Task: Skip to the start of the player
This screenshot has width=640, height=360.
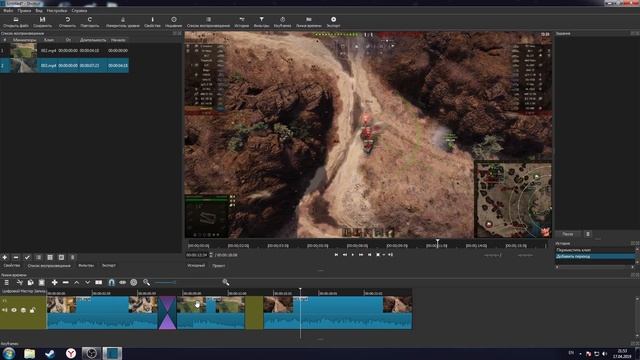Action: tap(336, 255)
